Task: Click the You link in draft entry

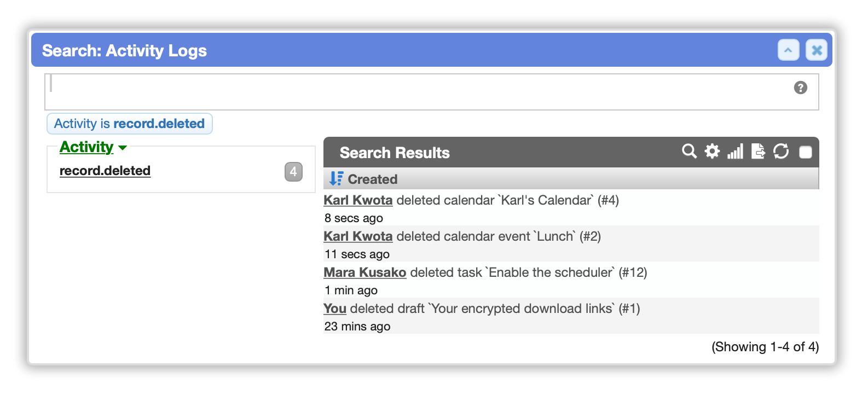Action: tap(335, 309)
